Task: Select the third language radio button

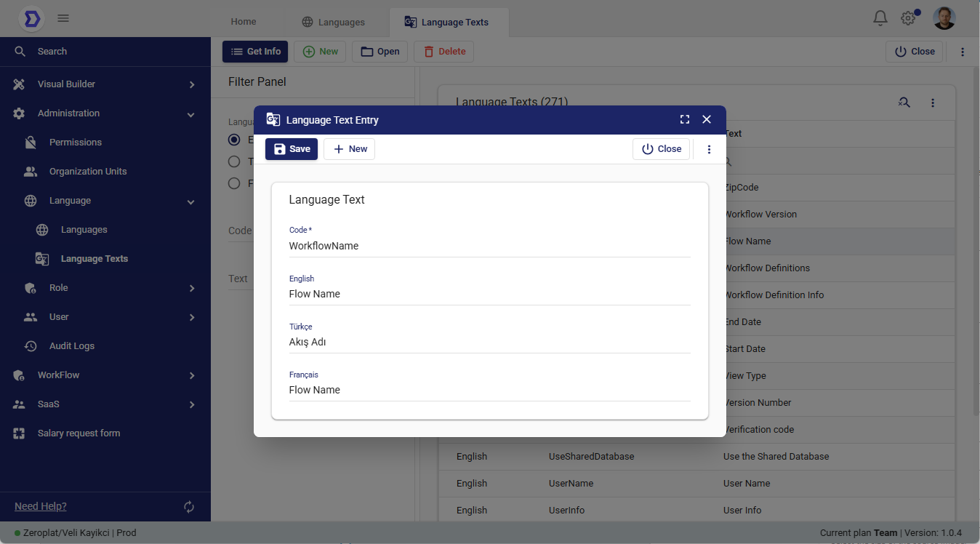Action: (x=234, y=183)
